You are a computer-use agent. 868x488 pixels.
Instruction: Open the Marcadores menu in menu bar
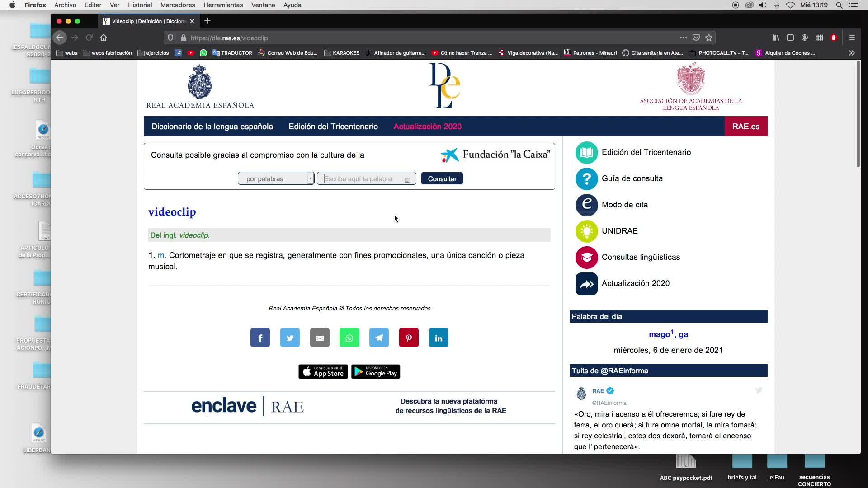pos(178,5)
